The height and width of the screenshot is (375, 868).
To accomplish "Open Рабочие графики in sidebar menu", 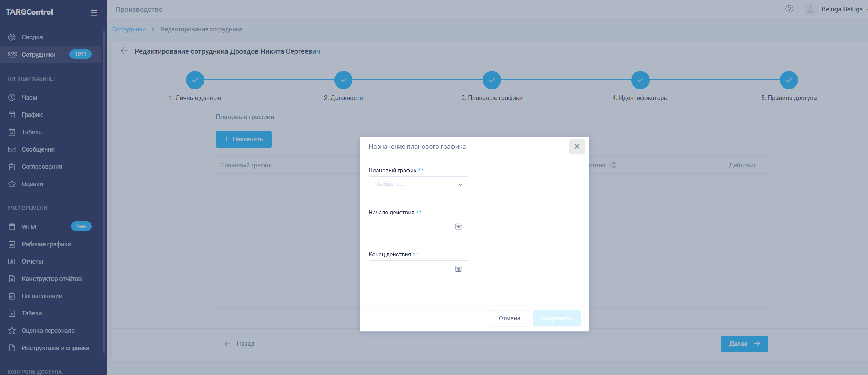I will tap(46, 244).
